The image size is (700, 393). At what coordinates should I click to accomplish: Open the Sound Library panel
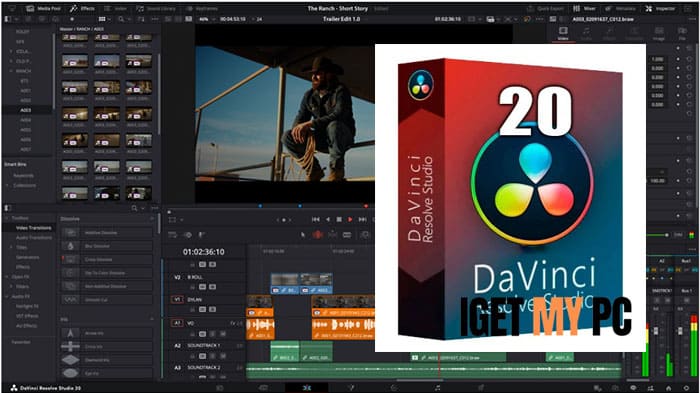click(157, 8)
